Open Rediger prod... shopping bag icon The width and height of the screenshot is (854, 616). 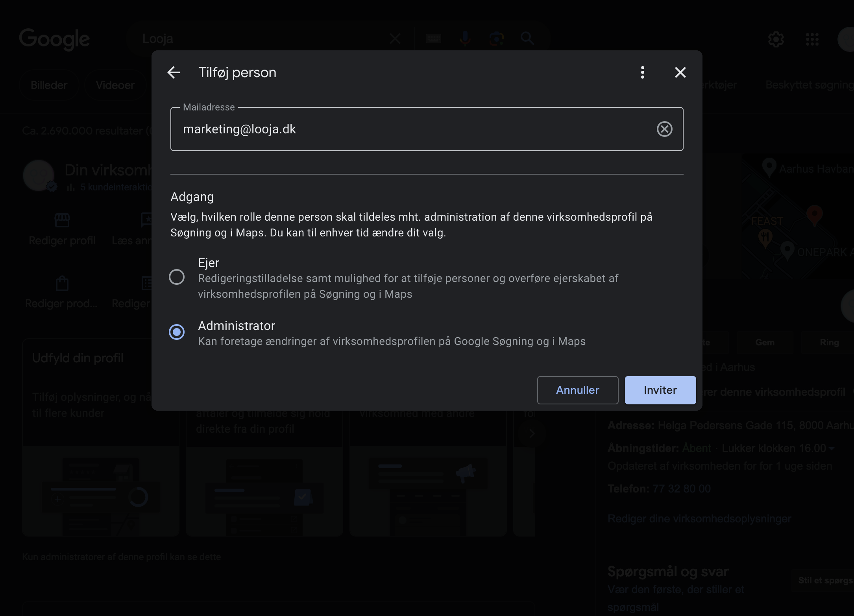(62, 283)
